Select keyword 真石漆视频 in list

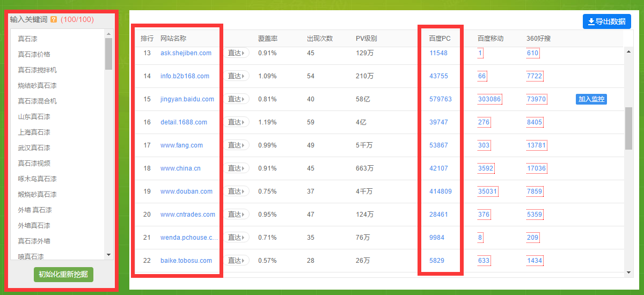click(34, 163)
